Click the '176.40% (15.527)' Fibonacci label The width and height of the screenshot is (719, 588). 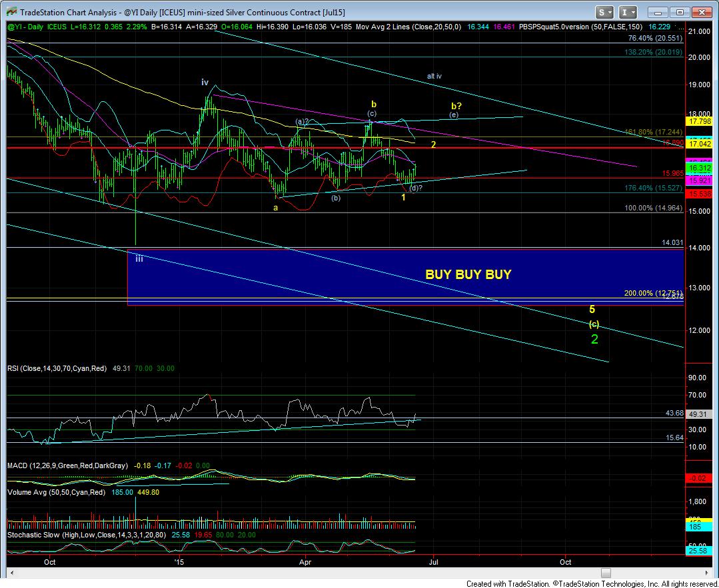click(x=654, y=188)
